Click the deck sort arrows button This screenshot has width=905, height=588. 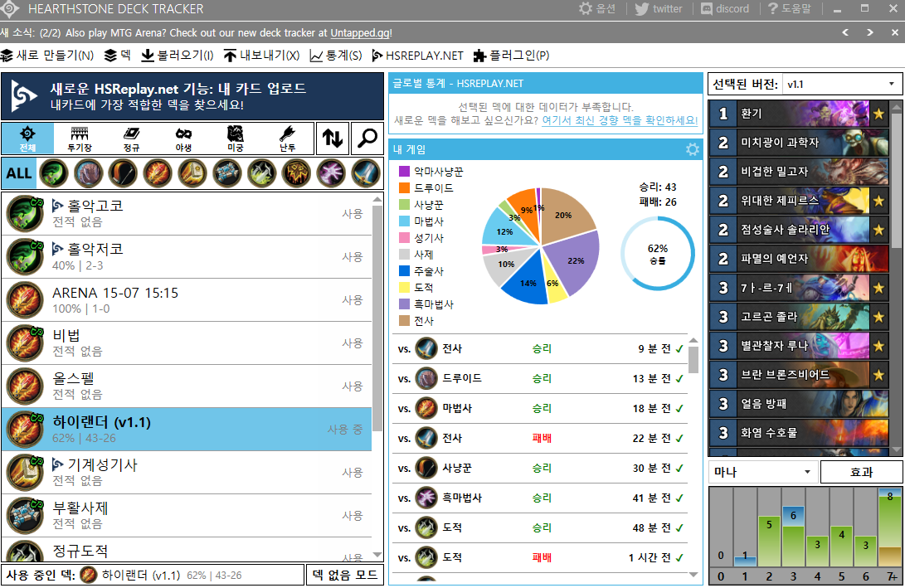(x=333, y=138)
